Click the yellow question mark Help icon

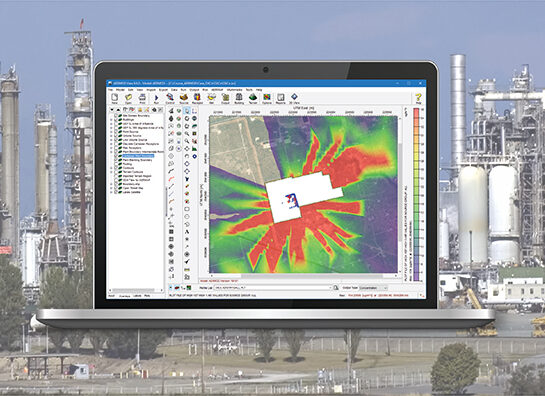(418, 98)
